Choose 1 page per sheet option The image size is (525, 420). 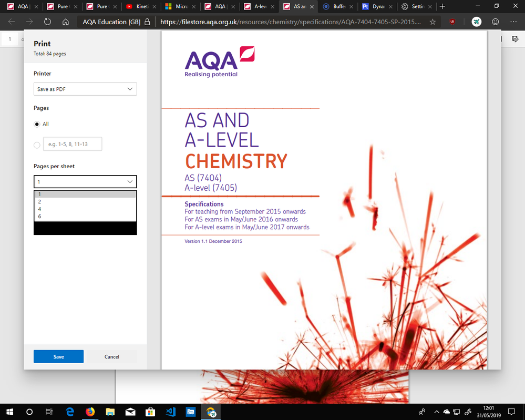point(85,194)
